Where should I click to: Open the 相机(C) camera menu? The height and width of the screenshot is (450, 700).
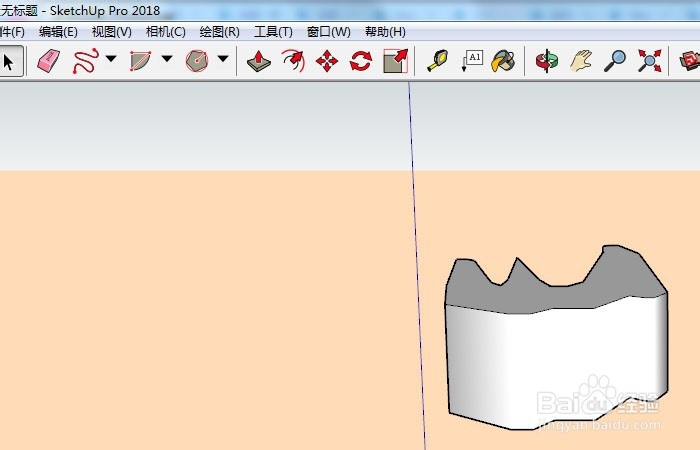(166, 32)
